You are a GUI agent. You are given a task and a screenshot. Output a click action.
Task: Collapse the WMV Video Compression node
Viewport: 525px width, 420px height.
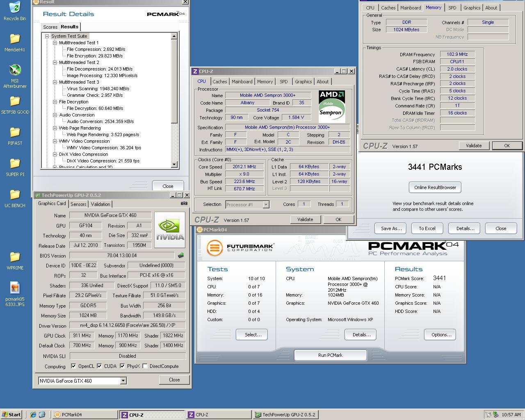55,141
